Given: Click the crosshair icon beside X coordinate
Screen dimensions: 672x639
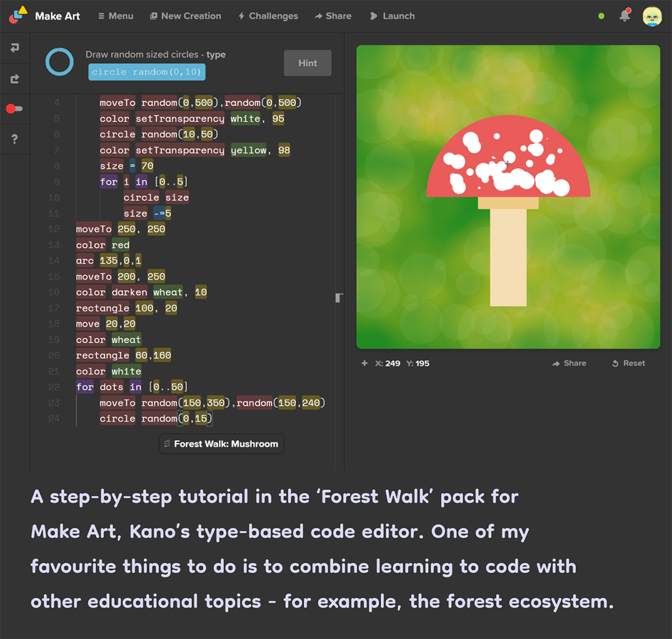Looking at the screenshot, I should coord(364,363).
